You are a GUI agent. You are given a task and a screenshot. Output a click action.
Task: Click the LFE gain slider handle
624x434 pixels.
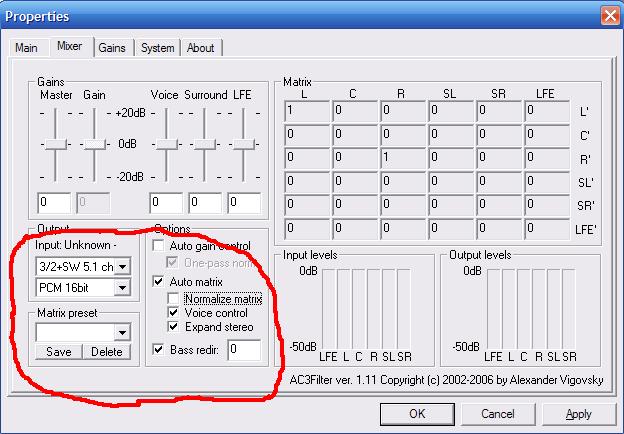244,144
